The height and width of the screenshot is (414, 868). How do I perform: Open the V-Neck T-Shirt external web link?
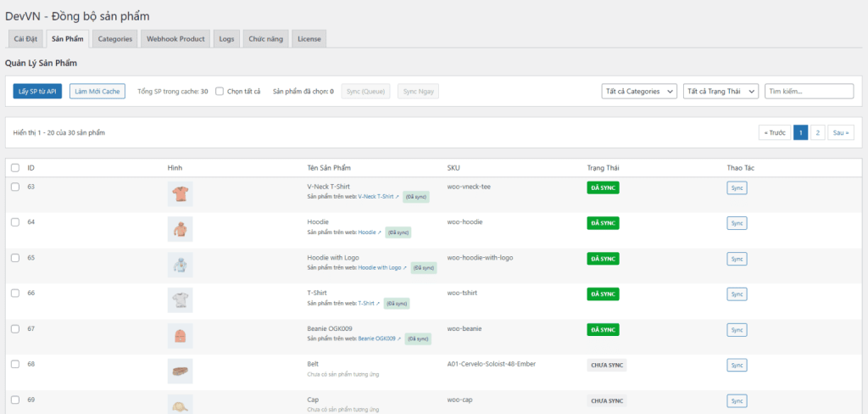point(378,196)
